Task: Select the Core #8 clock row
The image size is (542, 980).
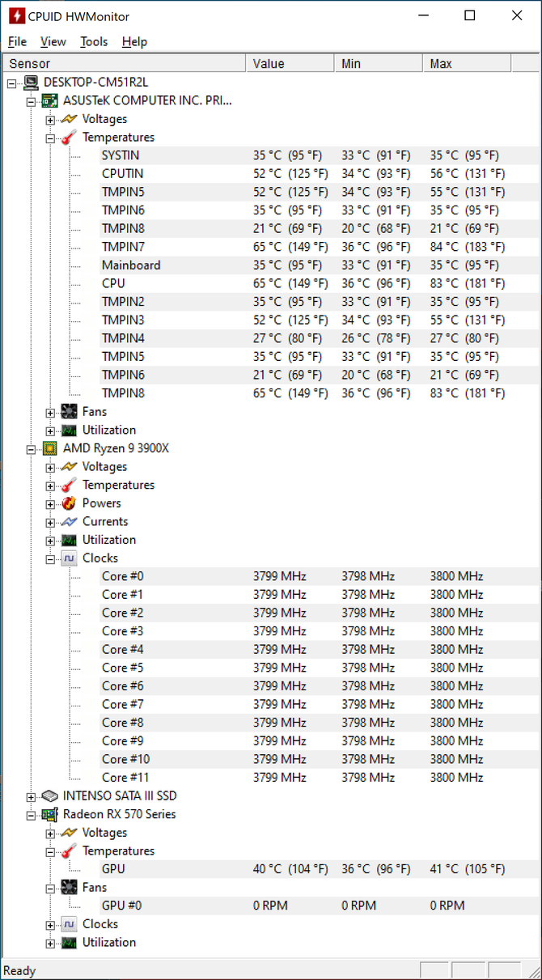Action: [319, 723]
